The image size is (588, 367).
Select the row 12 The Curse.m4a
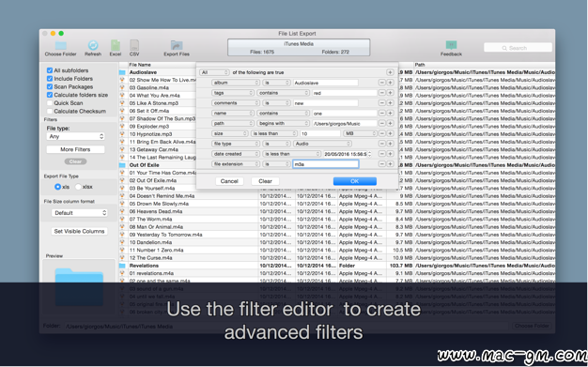tap(337, 258)
